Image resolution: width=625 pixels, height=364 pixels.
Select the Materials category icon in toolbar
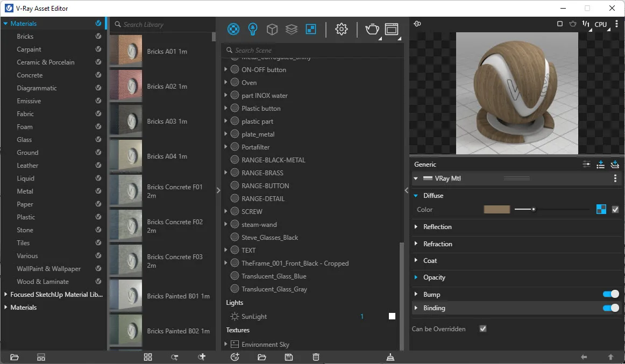click(233, 29)
